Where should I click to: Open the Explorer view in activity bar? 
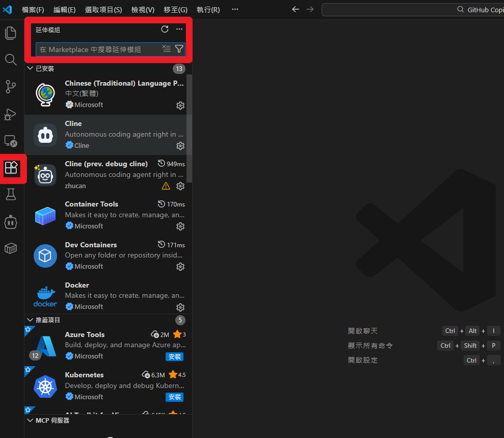coord(11,33)
